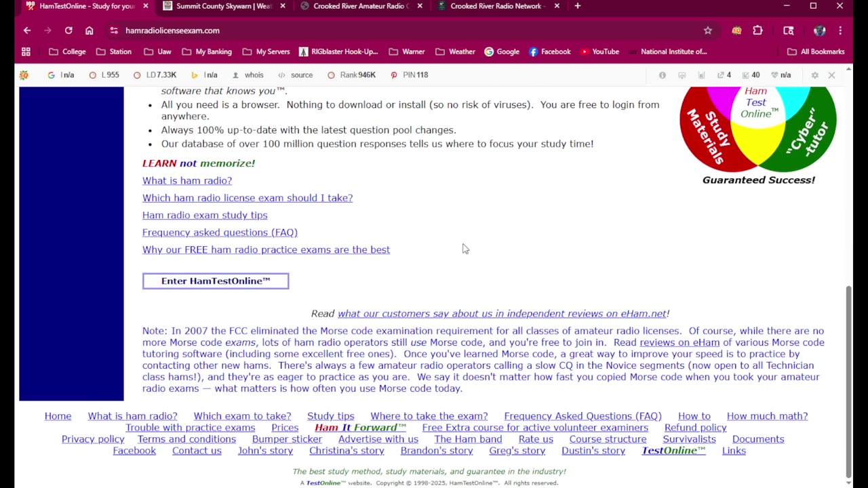The height and width of the screenshot is (488, 868).
Task: Open the Prices footer link
Action: coord(285,428)
